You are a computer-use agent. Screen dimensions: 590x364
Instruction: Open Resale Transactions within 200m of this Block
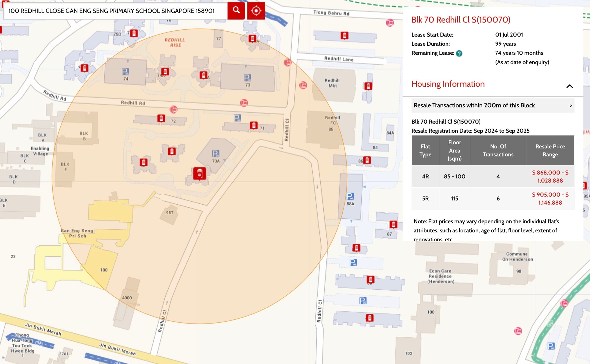(x=493, y=105)
